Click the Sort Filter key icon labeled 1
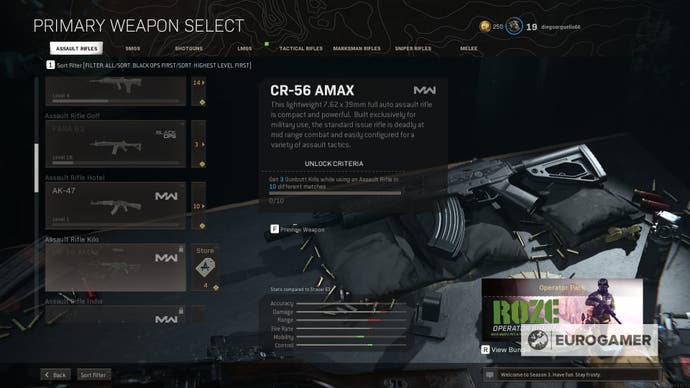 [50, 65]
